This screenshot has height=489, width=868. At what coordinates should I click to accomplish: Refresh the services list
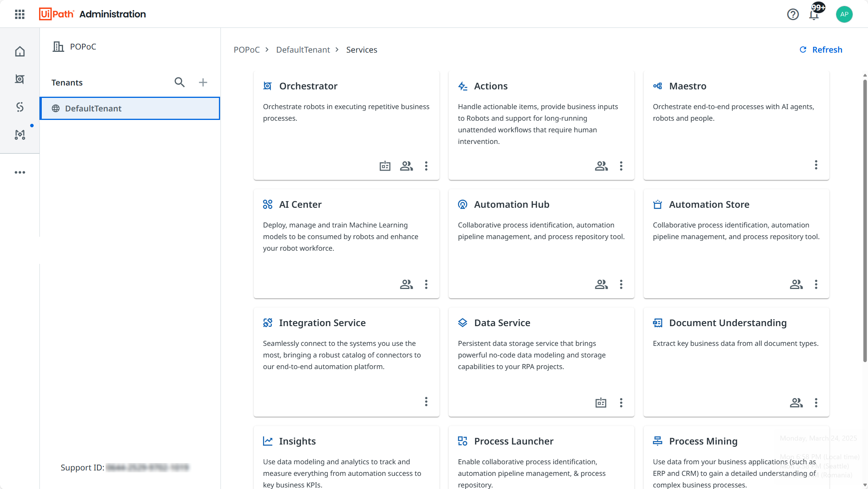click(x=821, y=50)
